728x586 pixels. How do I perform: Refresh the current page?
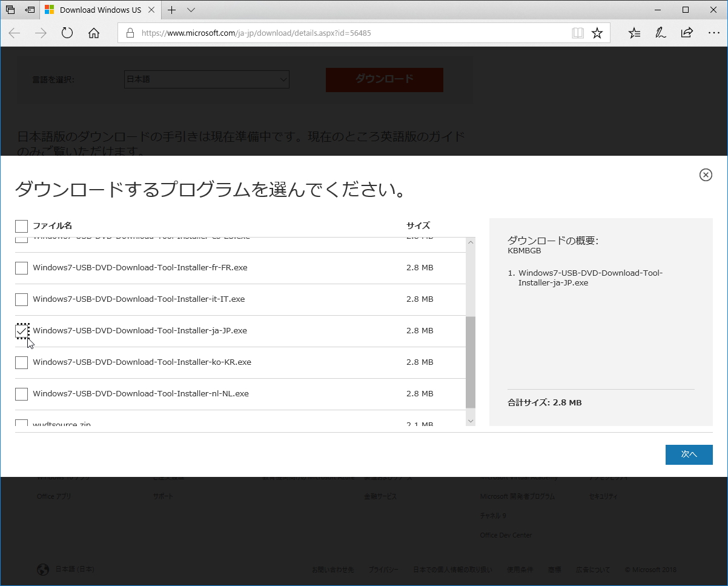coord(67,33)
